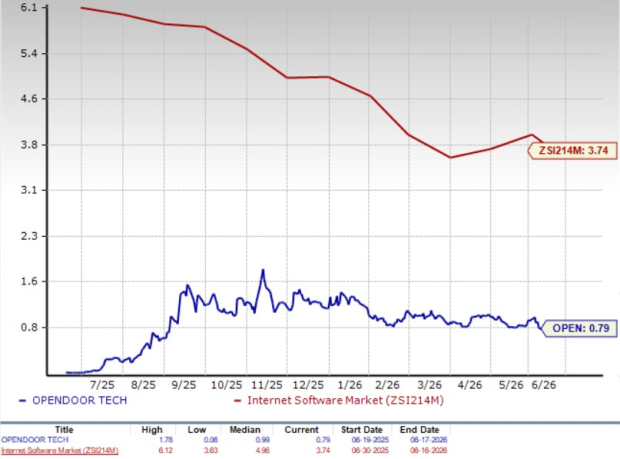The height and width of the screenshot is (459, 620).
Task: Open the Internet Software Market (ZSI214M) table link
Action: [59, 450]
